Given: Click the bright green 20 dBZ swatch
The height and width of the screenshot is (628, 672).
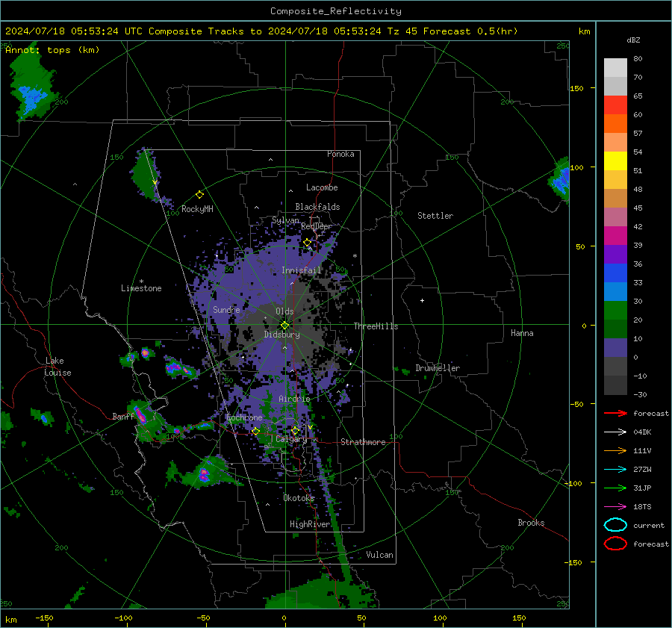Looking at the screenshot, I should tap(615, 311).
